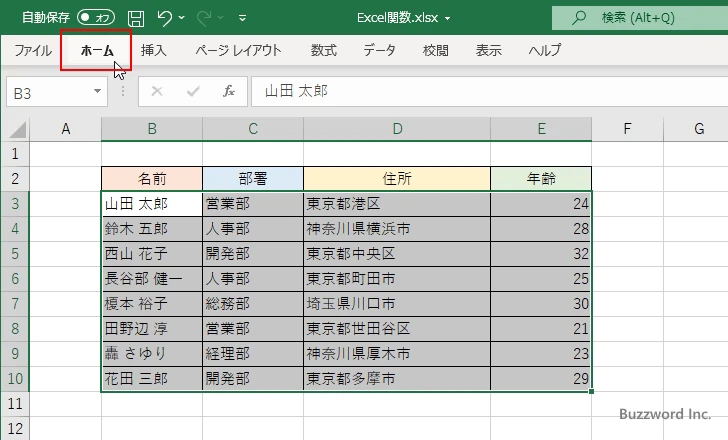
Task: Select row 11 header
Action: pos(15,404)
